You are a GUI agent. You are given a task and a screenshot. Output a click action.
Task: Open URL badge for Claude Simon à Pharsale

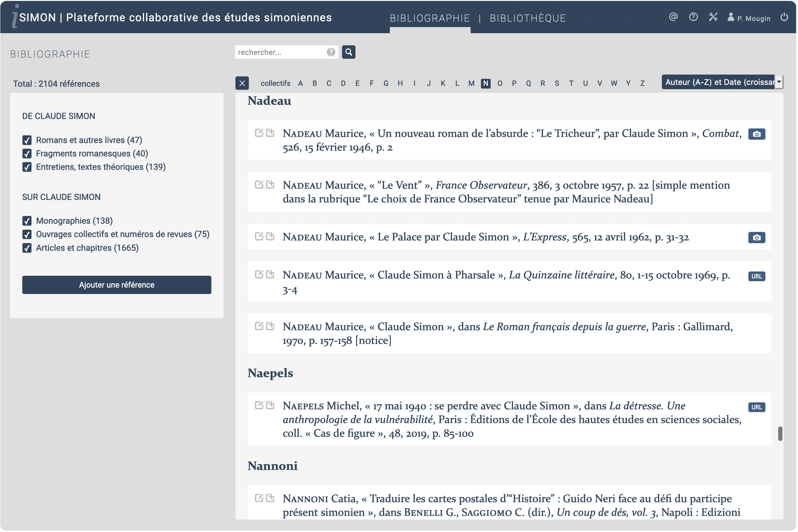coord(757,277)
